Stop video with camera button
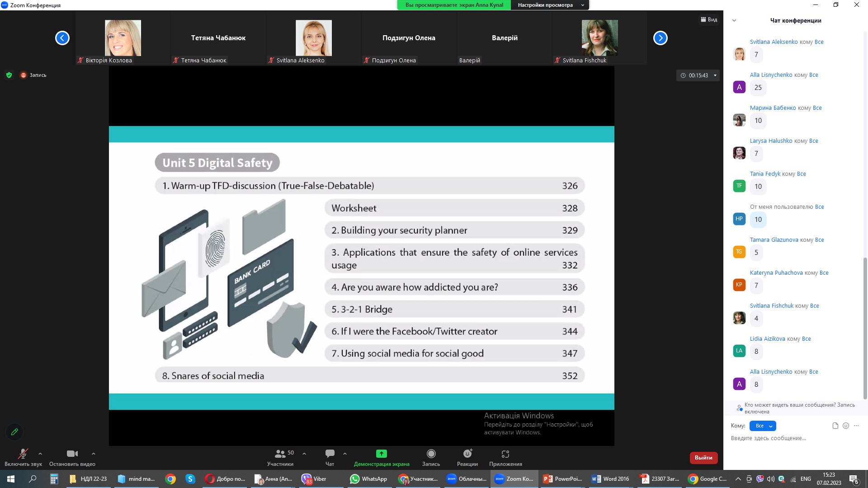This screenshot has width=868, height=488. (72, 457)
